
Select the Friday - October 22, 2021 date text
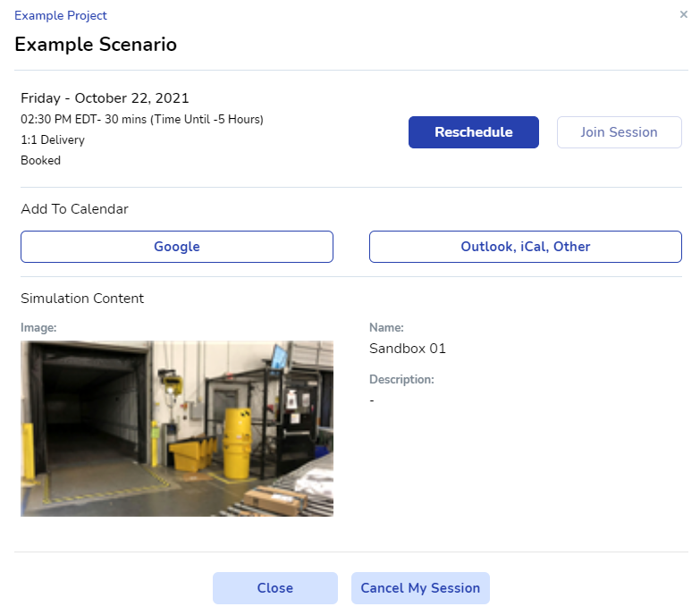coord(105,98)
